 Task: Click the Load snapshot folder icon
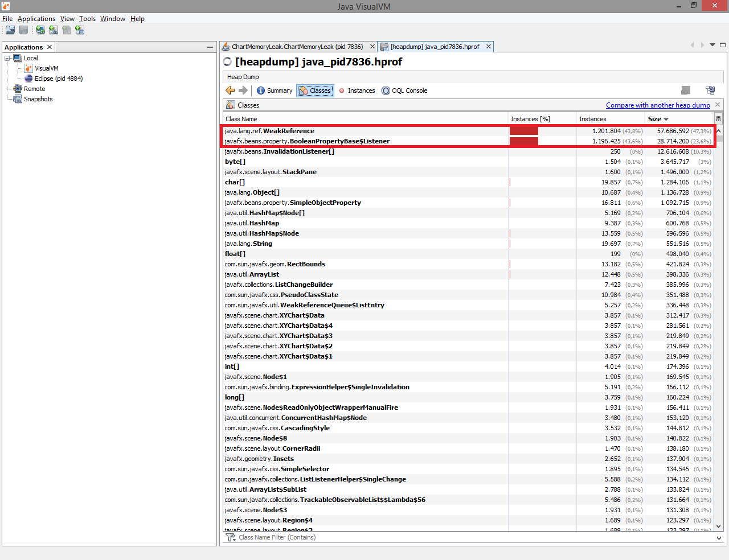(x=10, y=30)
